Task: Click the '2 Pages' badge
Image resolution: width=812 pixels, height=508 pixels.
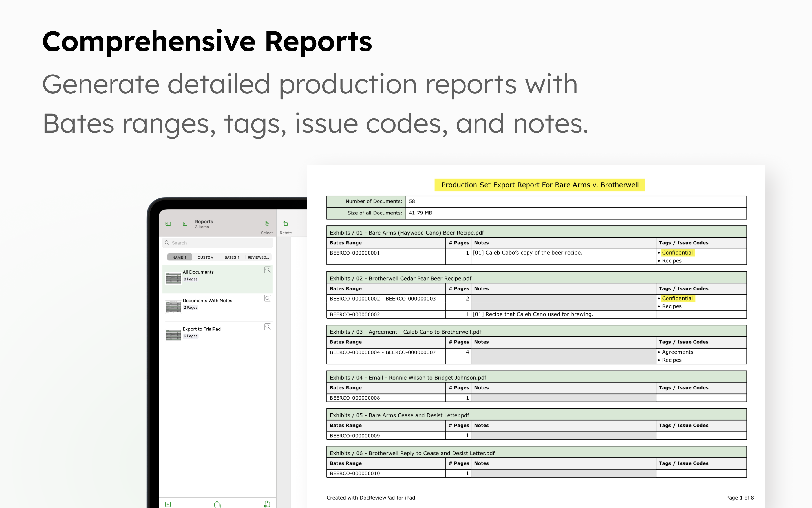Action: [190, 307]
